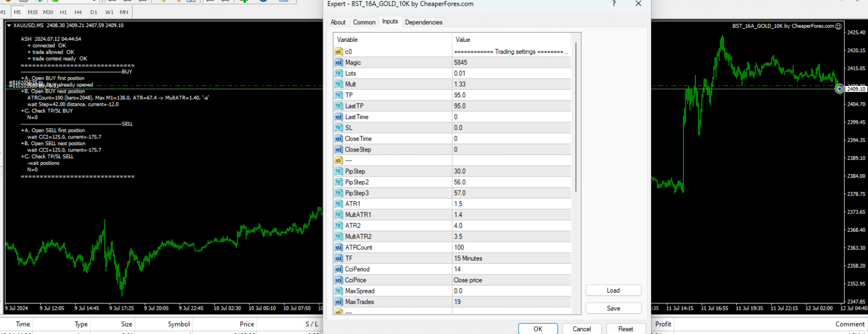Click the type icon beside ATR1
868x334 pixels.
click(338, 204)
